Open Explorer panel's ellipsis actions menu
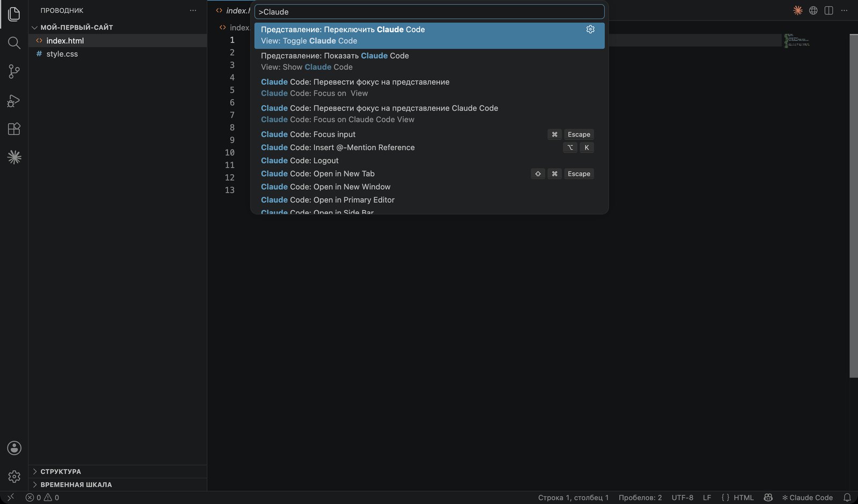This screenshot has height=504, width=858. click(193, 10)
